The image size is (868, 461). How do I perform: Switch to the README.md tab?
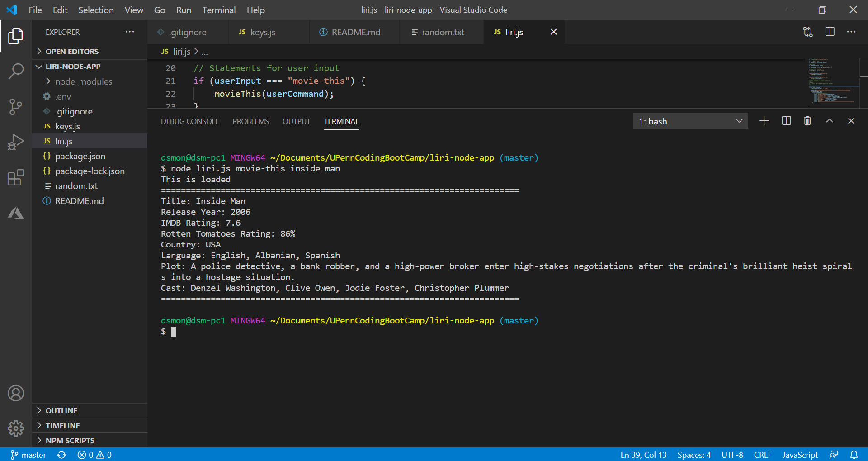coord(356,32)
